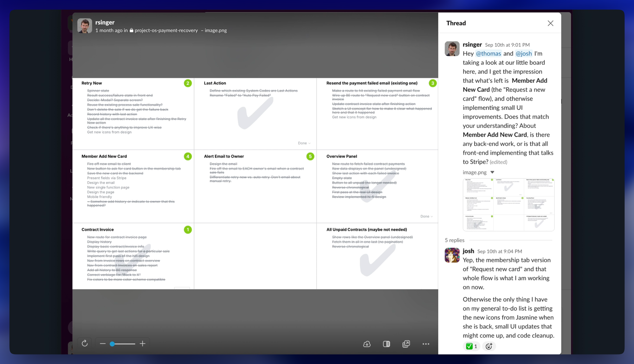Open Done dropdown in Last Action card
The height and width of the screenshot is (364, 634).
[x=304, y=143]
